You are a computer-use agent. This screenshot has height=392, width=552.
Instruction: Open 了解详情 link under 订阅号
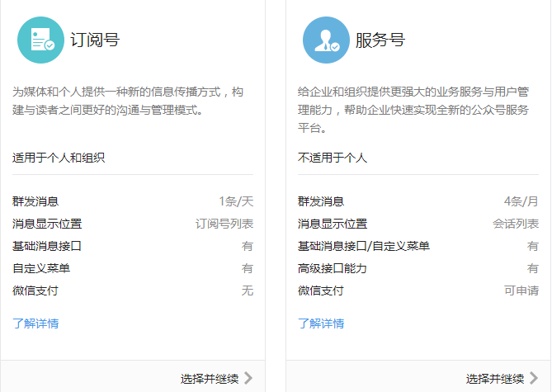[35, 324]
